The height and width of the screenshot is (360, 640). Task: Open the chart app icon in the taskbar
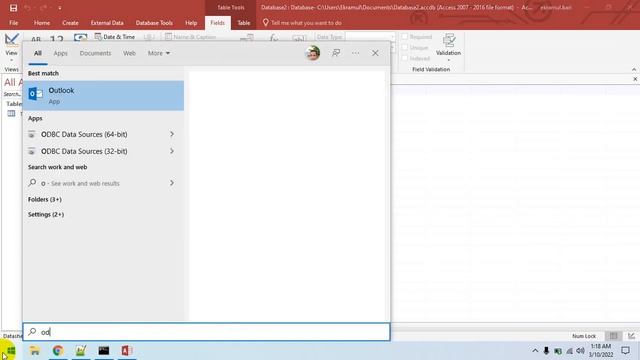pos(81,351)
